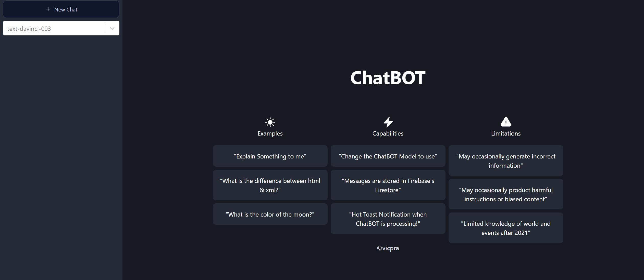Viewport: 644px width, 280px height.
Task: Click the New Chat button
Action: pos(61,9)
